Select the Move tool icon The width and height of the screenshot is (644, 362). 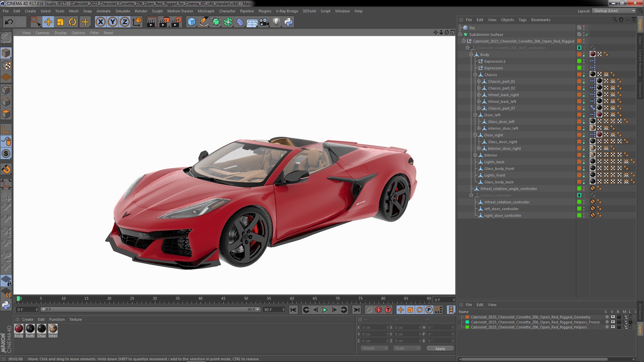click(48, 22)
